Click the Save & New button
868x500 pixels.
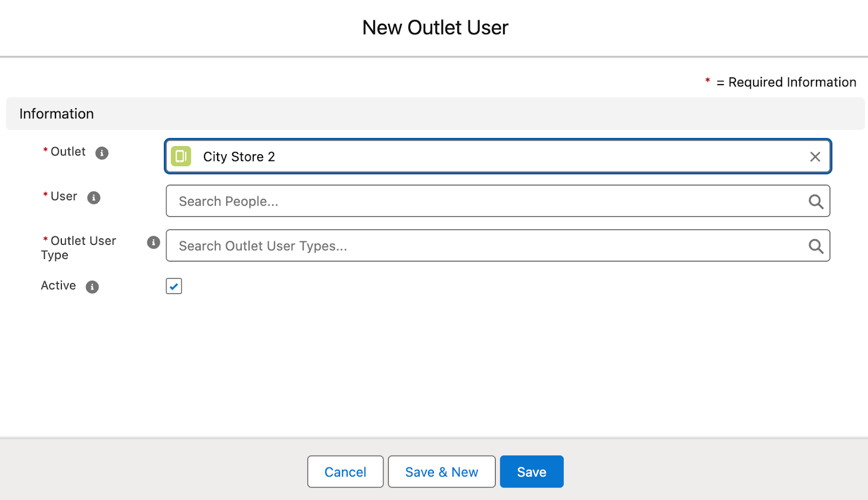point(441,471)
